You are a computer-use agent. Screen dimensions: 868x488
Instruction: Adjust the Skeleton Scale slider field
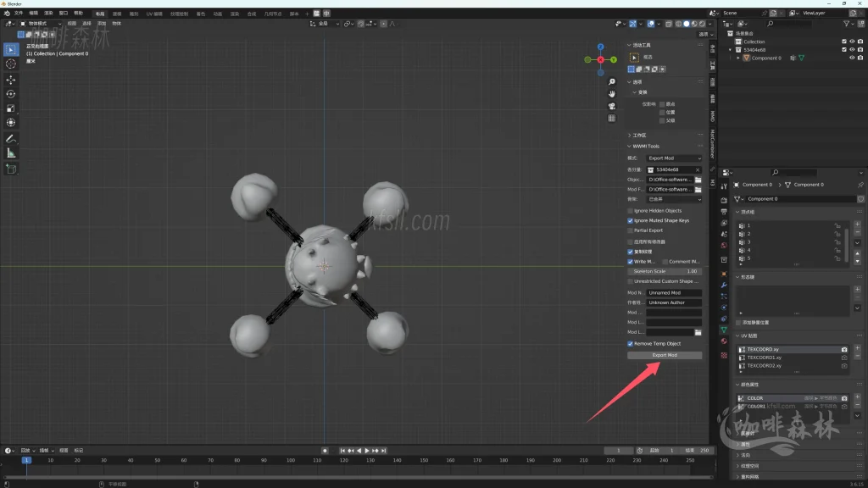(x=665, y=271)
